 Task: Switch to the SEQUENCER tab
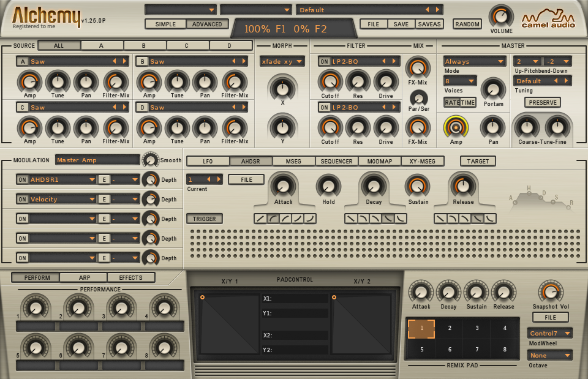click(x=336, y=162)
